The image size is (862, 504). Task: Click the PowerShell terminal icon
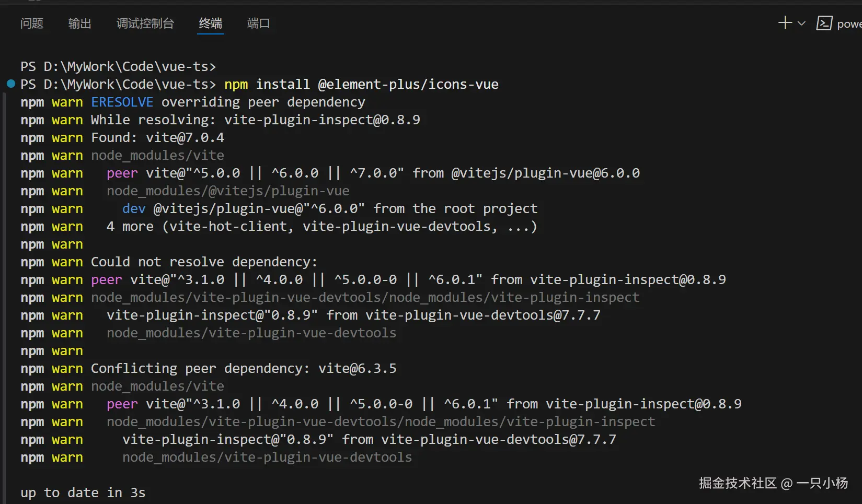point(824,24)
